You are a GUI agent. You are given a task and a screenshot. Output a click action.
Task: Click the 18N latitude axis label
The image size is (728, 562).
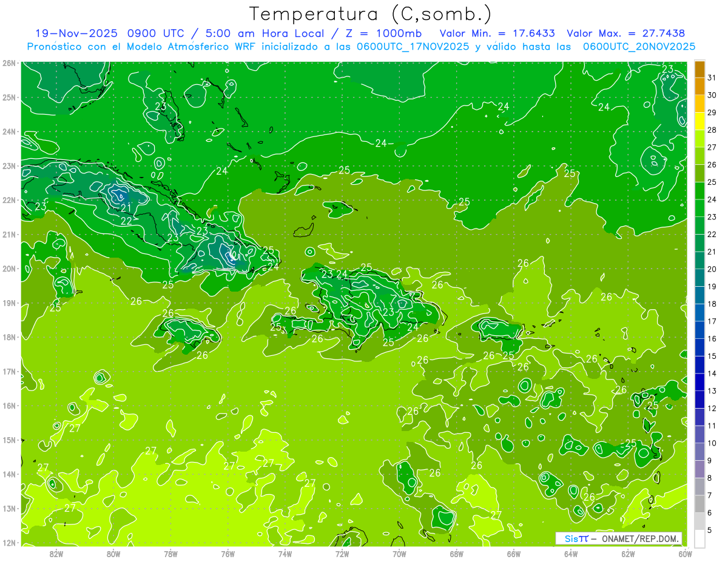(x=8, y=337)
